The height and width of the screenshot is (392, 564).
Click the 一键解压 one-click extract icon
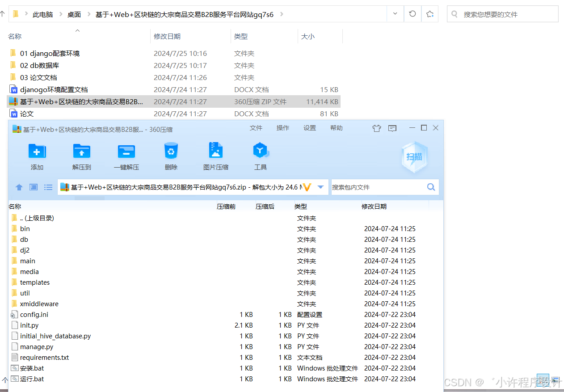[x=126, y=152]
